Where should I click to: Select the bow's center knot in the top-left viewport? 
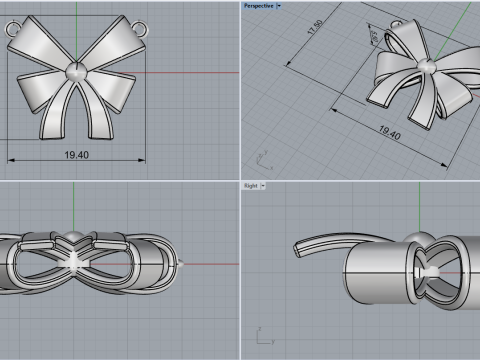[76, 71]
